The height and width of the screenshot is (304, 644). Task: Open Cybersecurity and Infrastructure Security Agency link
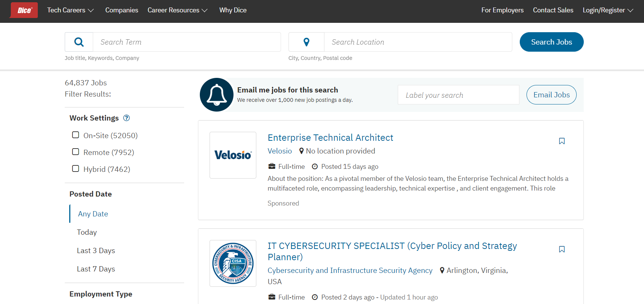[x=350, y=270]
